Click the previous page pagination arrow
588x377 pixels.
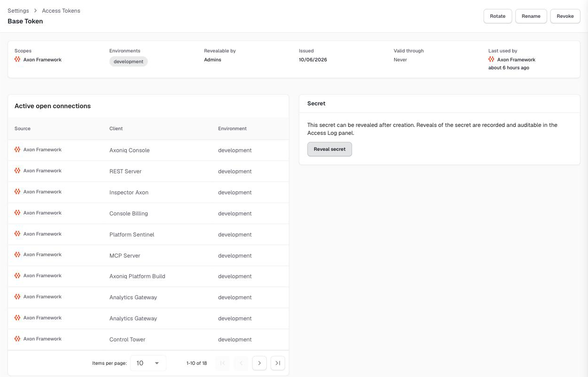(x=241, y=363)
